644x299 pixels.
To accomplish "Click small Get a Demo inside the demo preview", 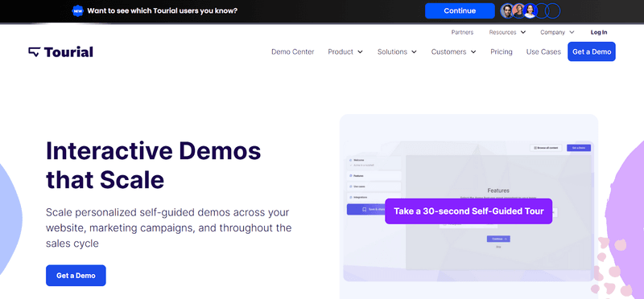I will pyautogui.click(x=579, y=148).
